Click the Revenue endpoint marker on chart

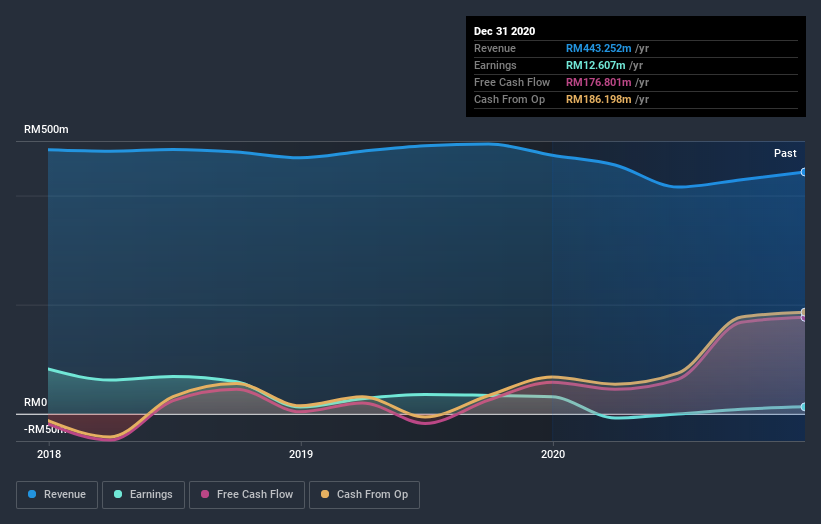pyautogui.click(x=804, y=172)
